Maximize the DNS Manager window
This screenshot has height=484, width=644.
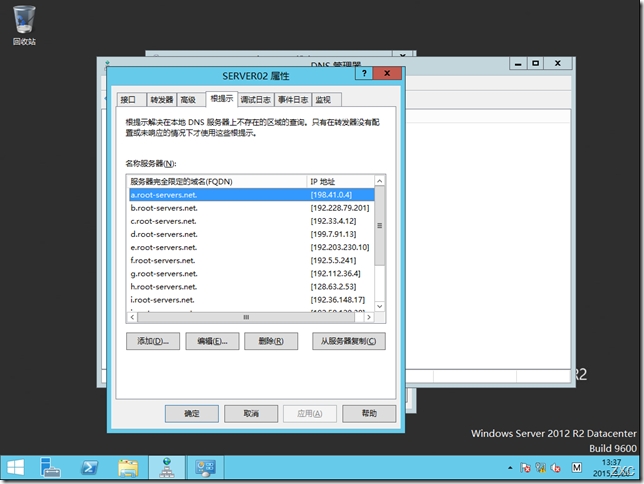coord(535,63)
